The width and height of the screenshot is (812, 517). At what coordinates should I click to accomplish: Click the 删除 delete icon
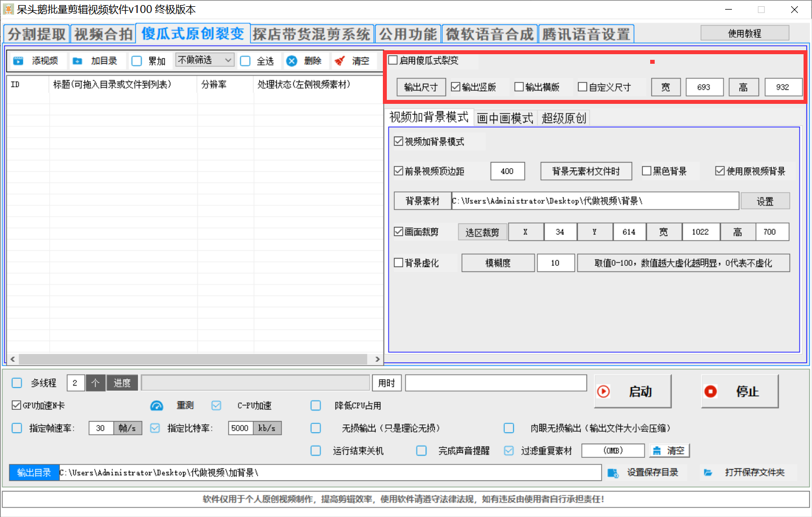pyautogui.click(x=292, y=61)
